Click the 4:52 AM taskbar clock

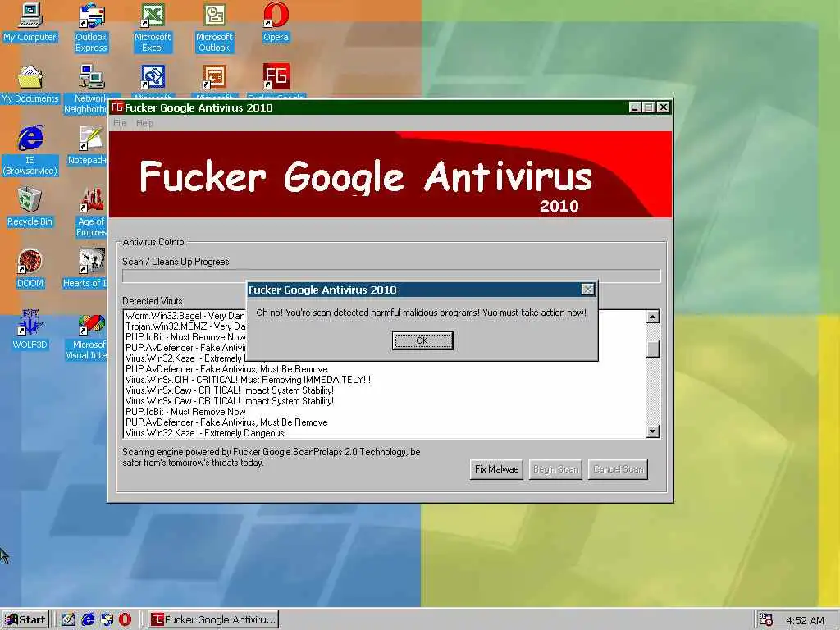805,620
